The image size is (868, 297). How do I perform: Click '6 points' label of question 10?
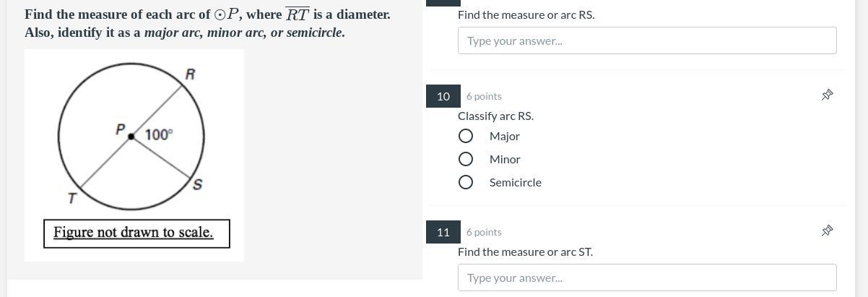click(x=484, y=96)
